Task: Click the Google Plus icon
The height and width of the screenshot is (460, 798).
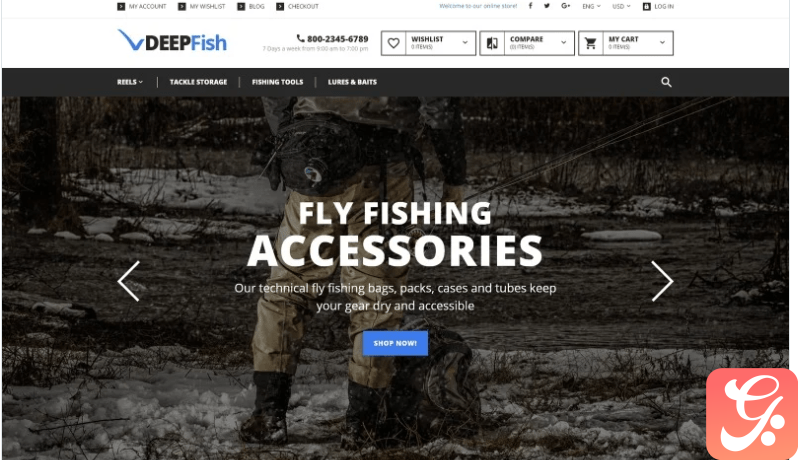Action: (565, 6)
